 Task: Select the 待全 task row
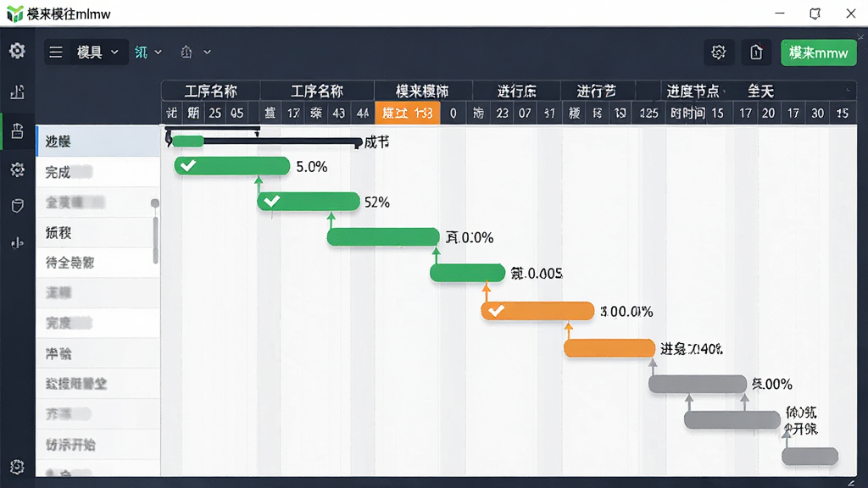pos(98,263)
